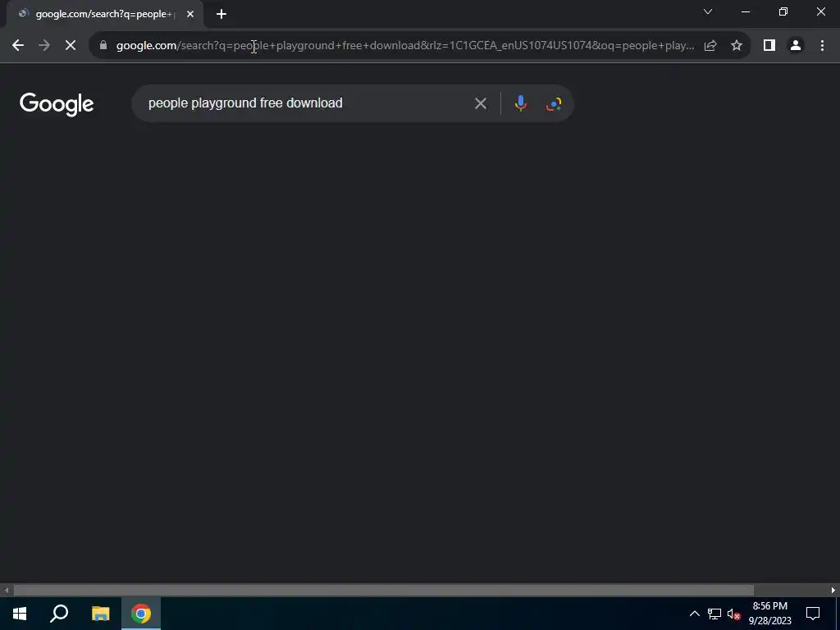The height and width of the screenshot is (630, 840).
Task: Share this page via share icon
Action: [x=710, y=46]
